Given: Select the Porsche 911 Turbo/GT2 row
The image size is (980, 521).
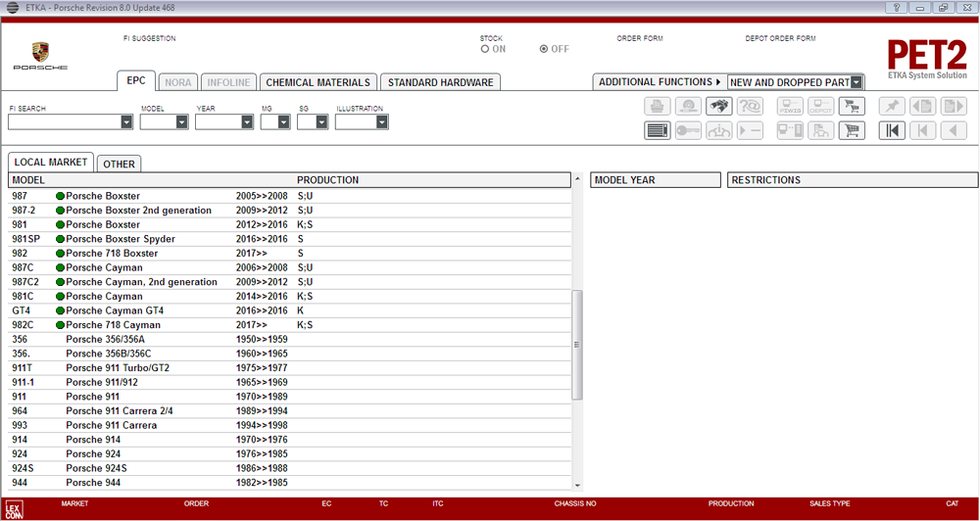Looking at the screenshot, I should 289,368.
